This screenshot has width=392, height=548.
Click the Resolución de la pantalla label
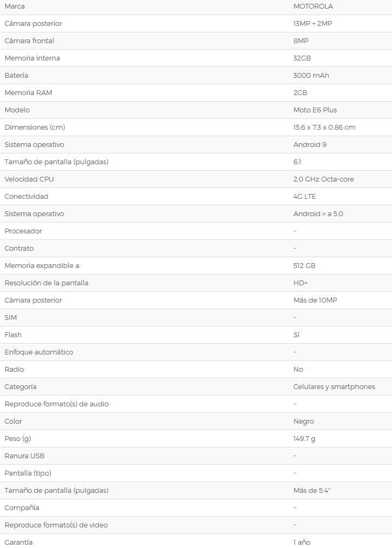tap(46, 283)
